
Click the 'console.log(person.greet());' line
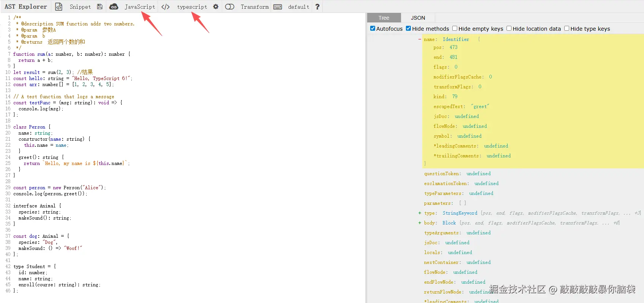50,194
